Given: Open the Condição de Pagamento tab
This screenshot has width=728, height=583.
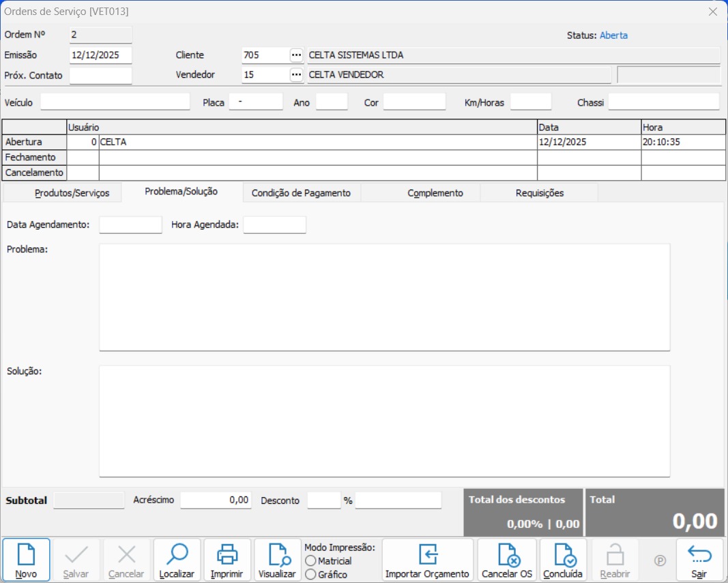Looking at the screenshot, I should point(301,193).
